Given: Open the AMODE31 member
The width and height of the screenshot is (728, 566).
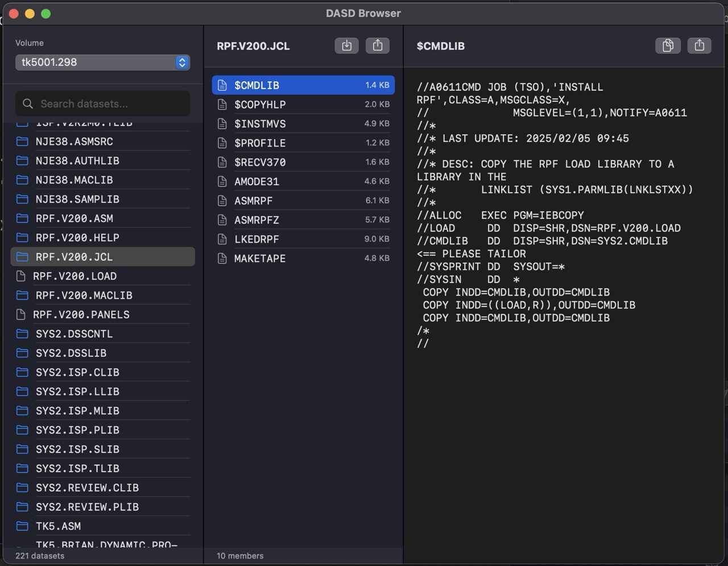Looking at the screenshot, I should (x=257, y=181).
